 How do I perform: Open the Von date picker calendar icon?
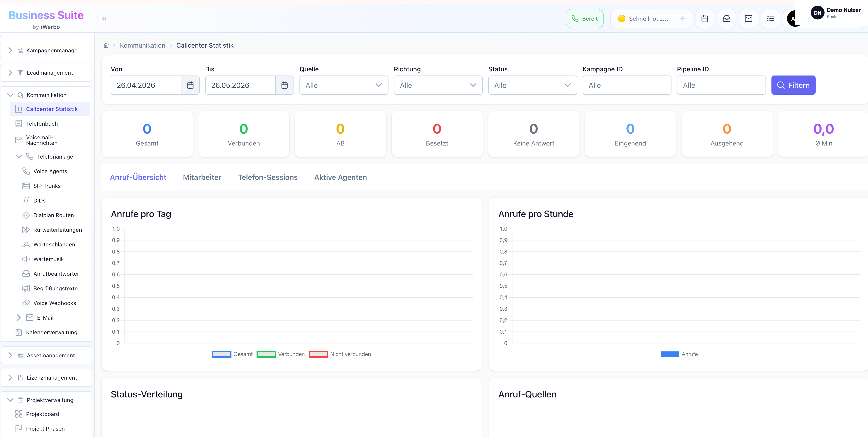pyautogui.click(x=190, y=85)
